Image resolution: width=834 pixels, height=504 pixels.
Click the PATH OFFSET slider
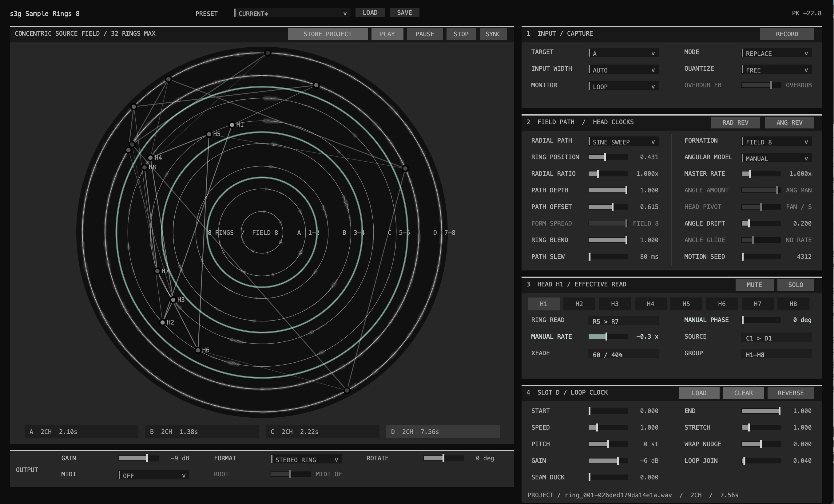(608, 207)
